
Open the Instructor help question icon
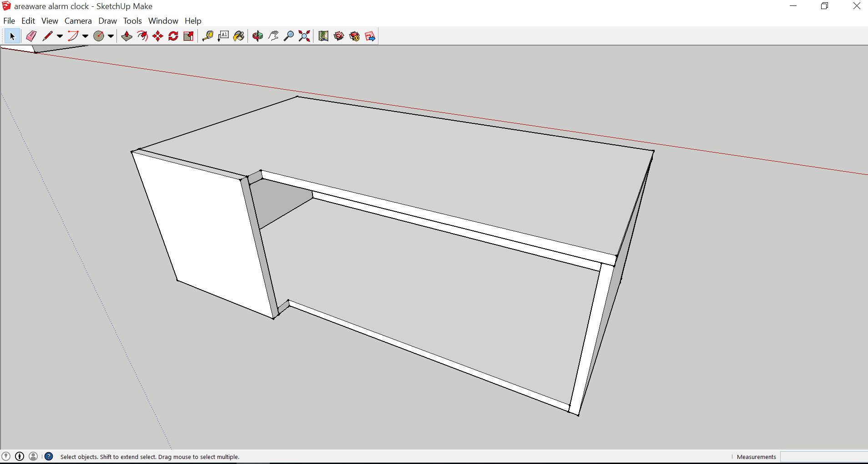coord(49,456)
